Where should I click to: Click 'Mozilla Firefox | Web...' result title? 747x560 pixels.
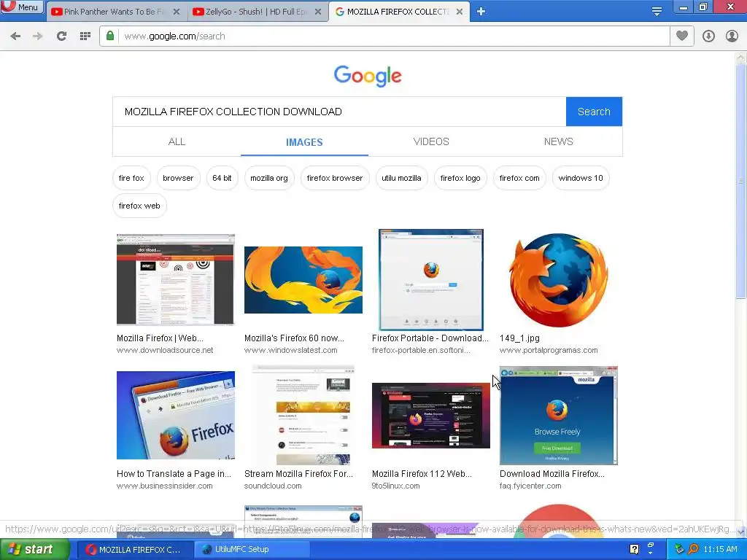160,338
